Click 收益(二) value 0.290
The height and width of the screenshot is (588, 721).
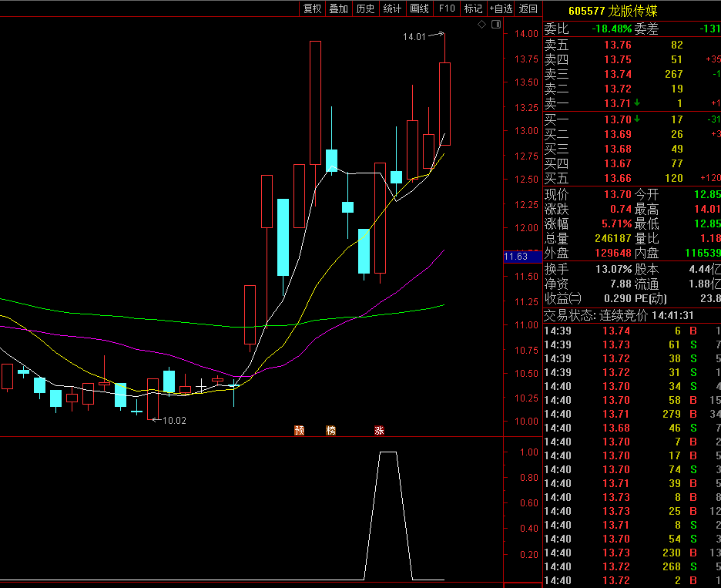coord(618,298)
